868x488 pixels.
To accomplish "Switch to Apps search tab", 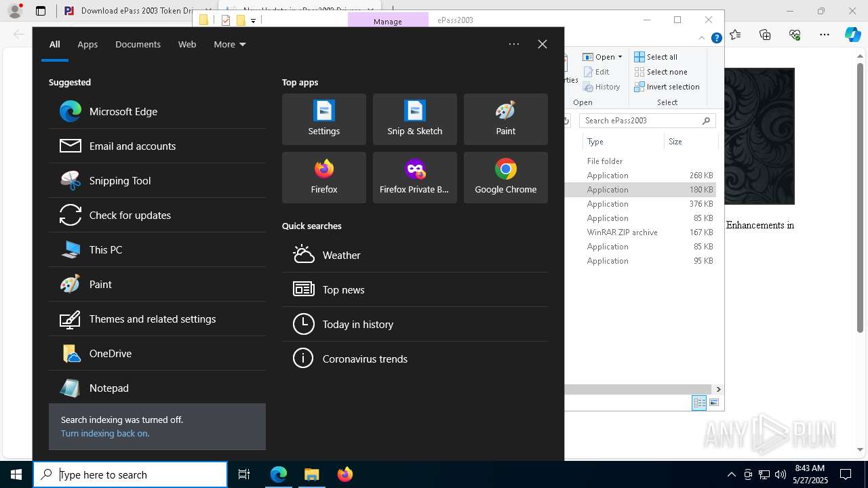I will click(87, 44).
